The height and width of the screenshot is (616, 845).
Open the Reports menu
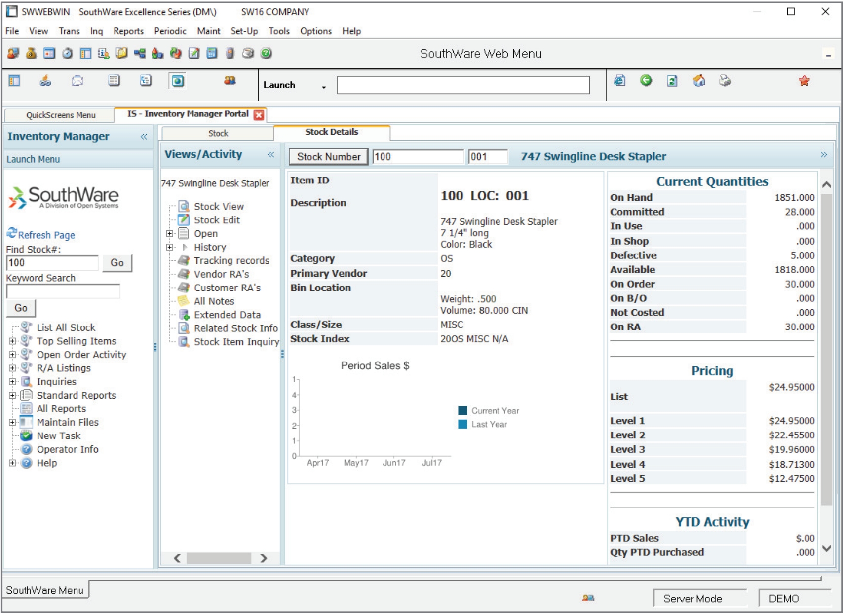click(x=128, y=31)
